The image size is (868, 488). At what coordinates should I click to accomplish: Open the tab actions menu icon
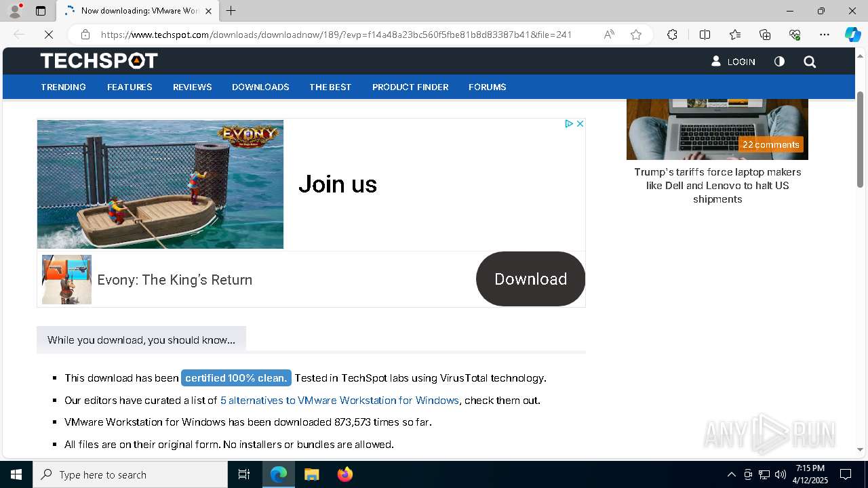41,11
